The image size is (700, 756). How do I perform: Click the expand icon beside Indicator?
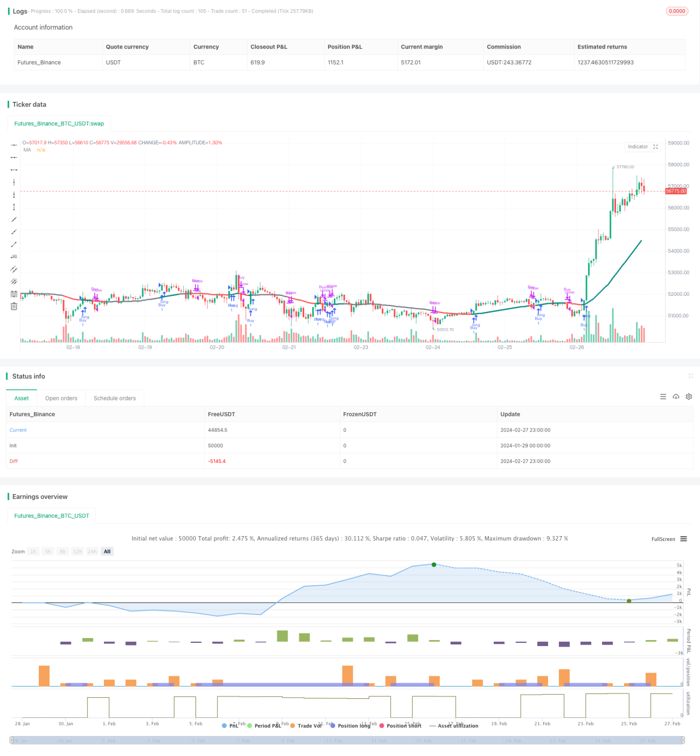(x=655, y=147)
